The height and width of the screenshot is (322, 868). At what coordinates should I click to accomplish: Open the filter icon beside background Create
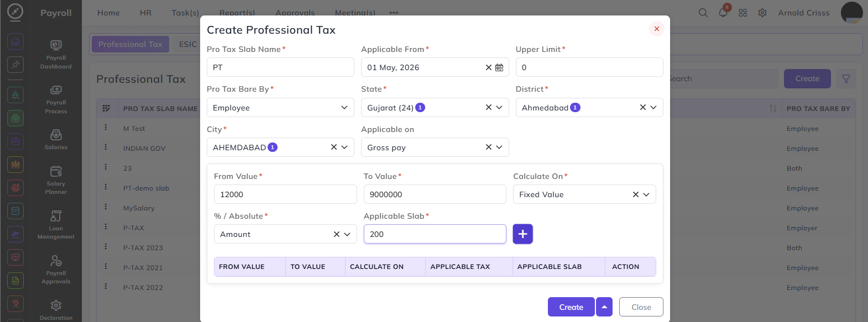pyautogui.click(x=846, y=79)
